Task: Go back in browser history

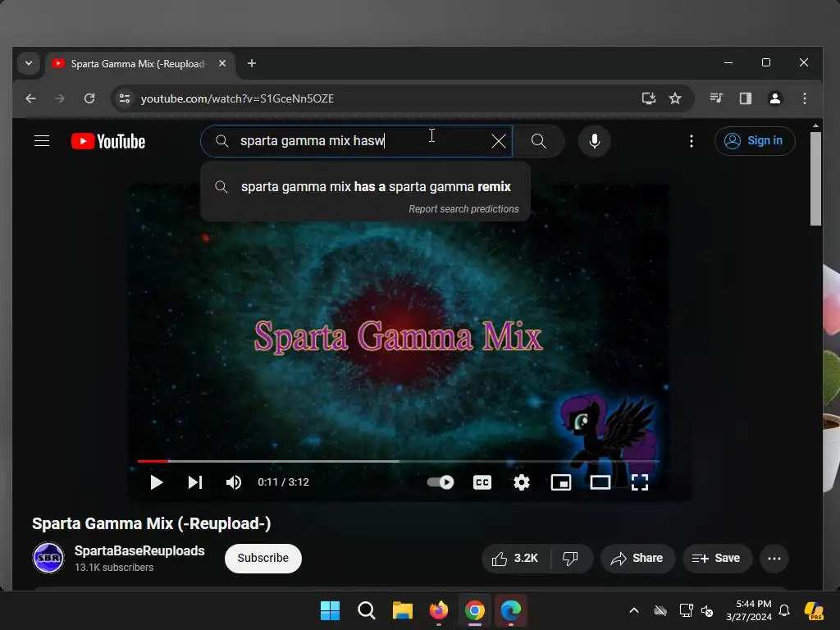Action: (30, 98)
